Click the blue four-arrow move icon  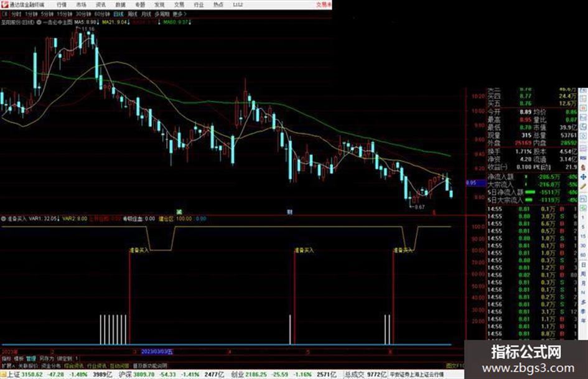point(583,177)
